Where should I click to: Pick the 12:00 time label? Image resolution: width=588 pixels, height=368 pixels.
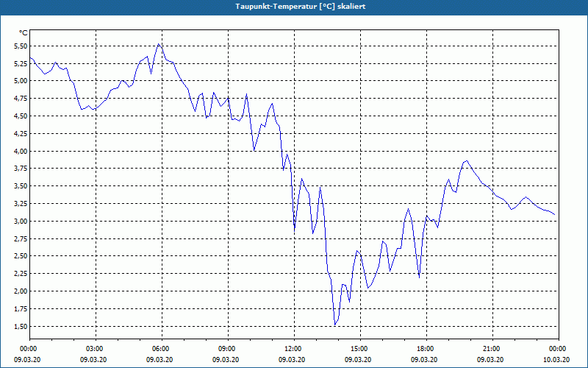tap(294, 349)
